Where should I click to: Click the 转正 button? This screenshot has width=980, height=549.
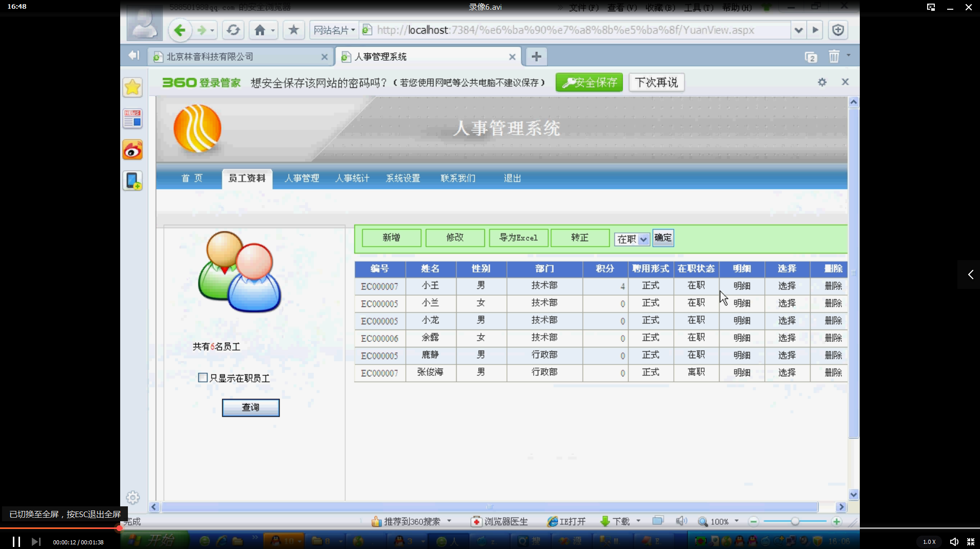tap(580, 237)
